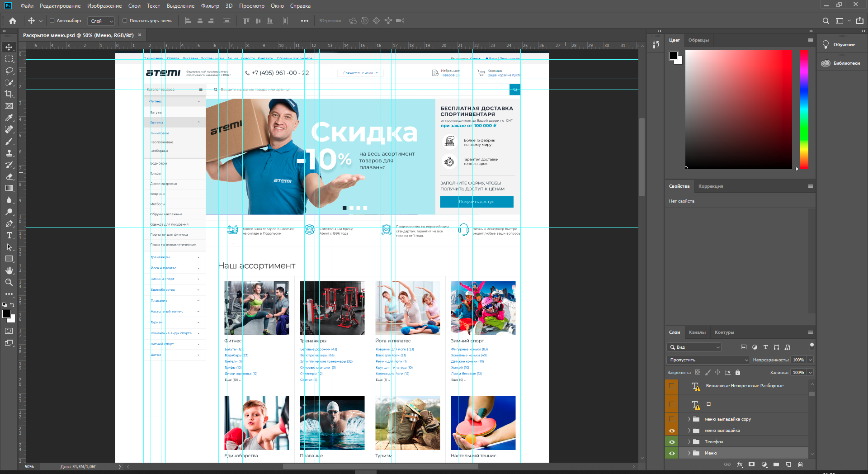Select the Lasso tool

coord(9,71)
